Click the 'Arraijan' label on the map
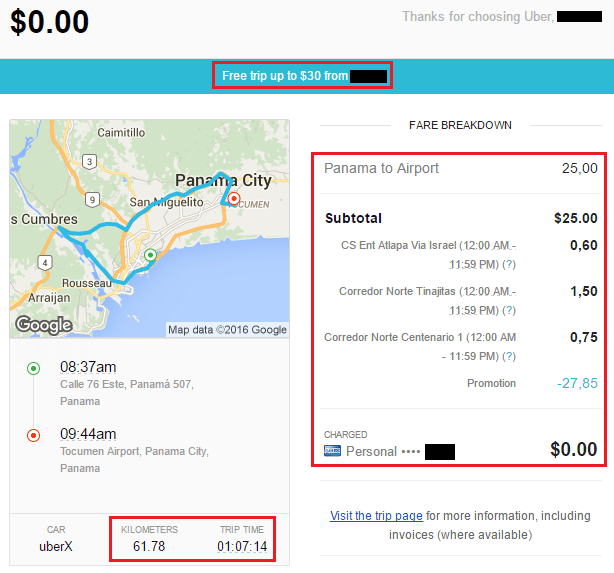Viewport: 614px width, 573px height. (49, 298)
